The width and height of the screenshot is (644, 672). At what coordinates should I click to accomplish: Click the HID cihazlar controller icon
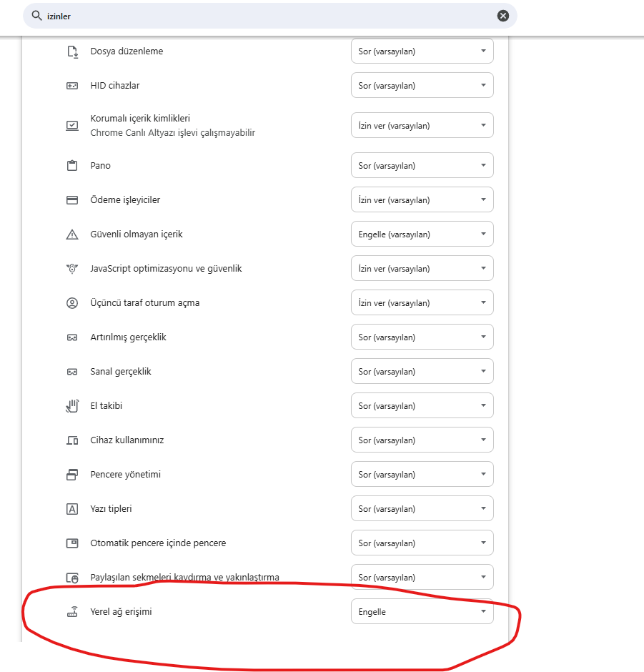click(x=72, y=86)
